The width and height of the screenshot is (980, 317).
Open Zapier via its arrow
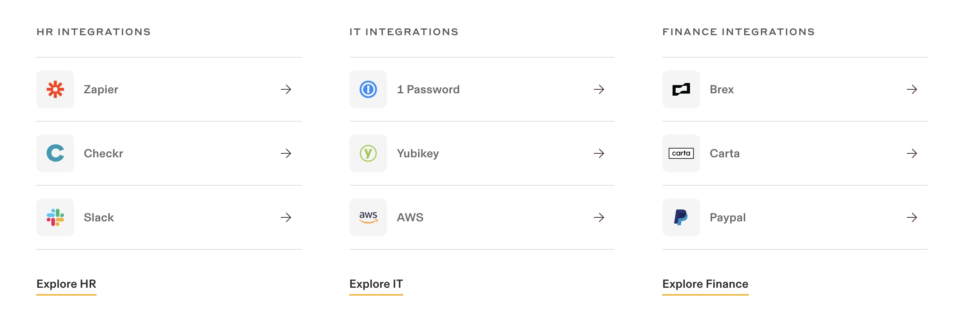[286, 89]
